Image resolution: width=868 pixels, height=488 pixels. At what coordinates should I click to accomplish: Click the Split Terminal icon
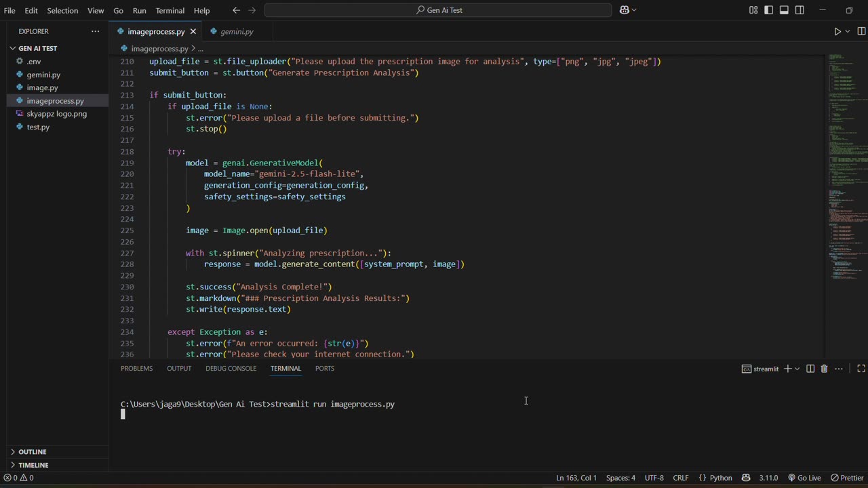(810, 369)
